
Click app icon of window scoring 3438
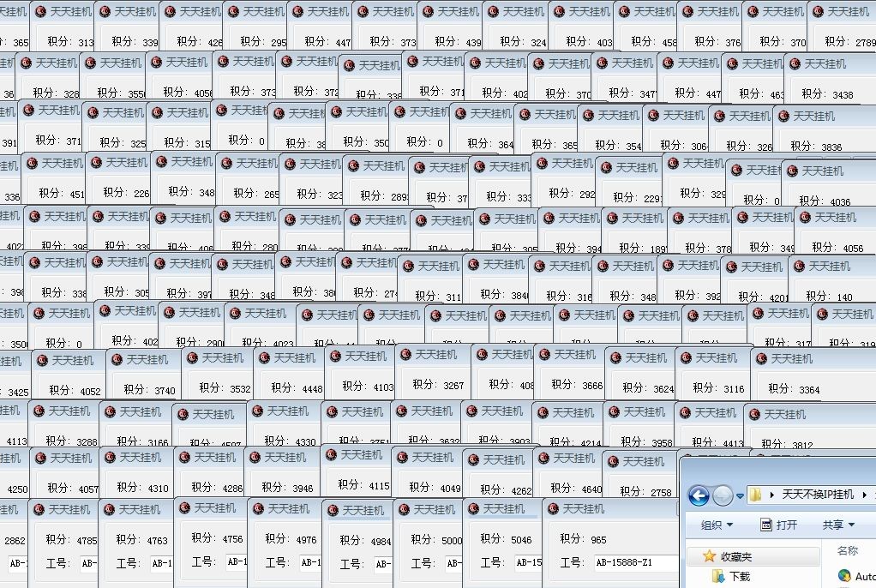click(793, 63)
